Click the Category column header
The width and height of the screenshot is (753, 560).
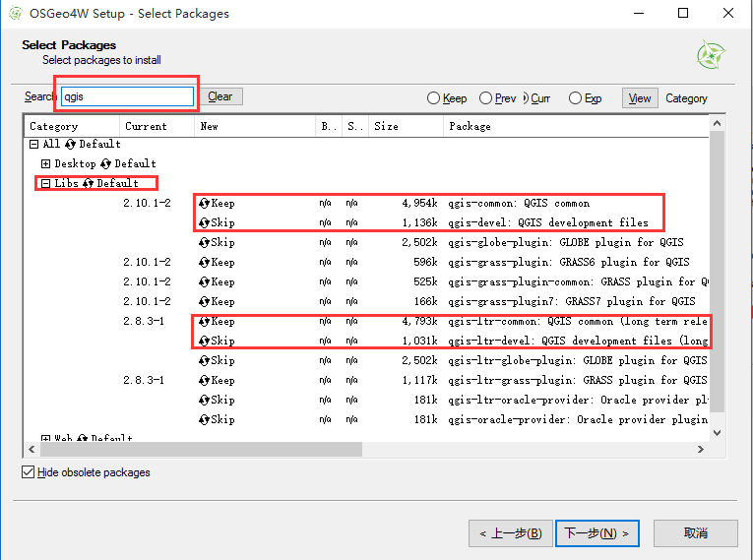tap(72, 126)
